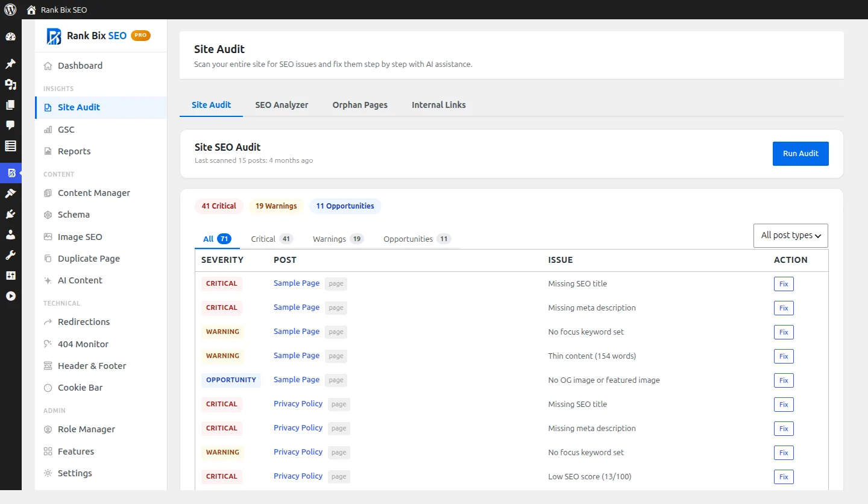
Task: Open Redirections in the Technical section
Action: 101,322
